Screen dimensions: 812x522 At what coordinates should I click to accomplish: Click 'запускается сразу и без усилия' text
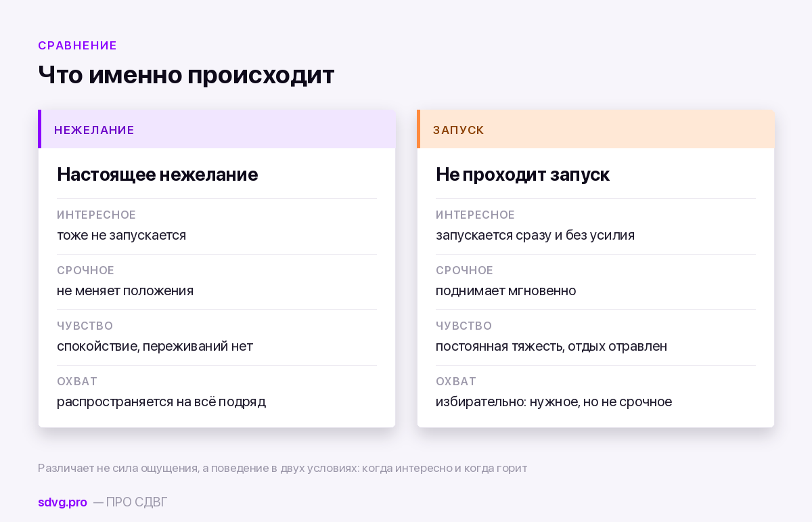click(535, 235)
